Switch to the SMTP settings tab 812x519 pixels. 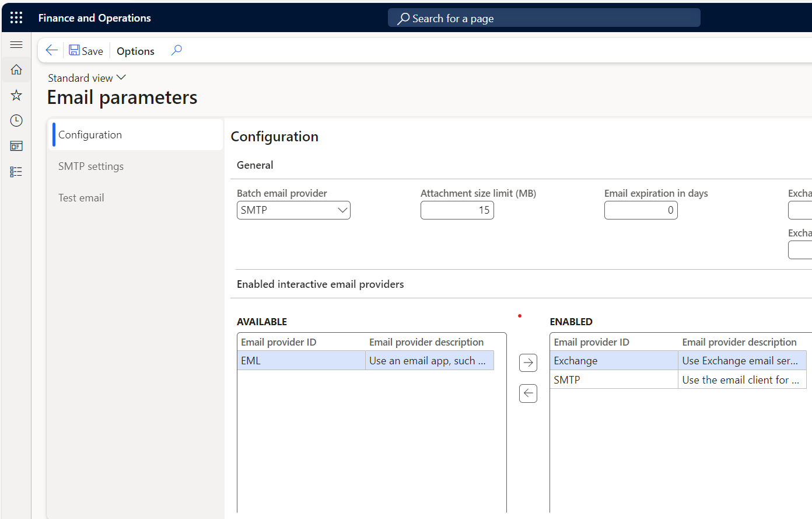[x=90, y=166]
